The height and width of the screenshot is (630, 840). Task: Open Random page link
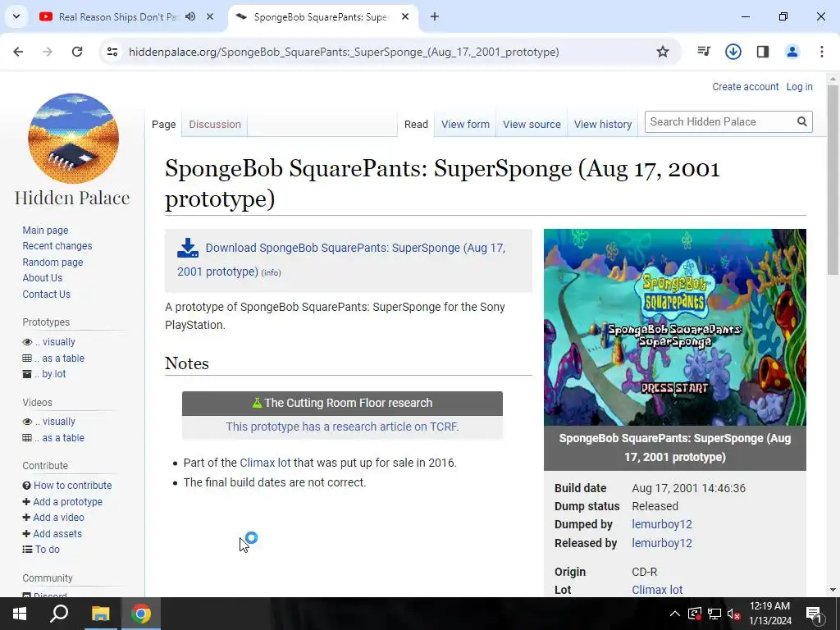pos(52,262)
